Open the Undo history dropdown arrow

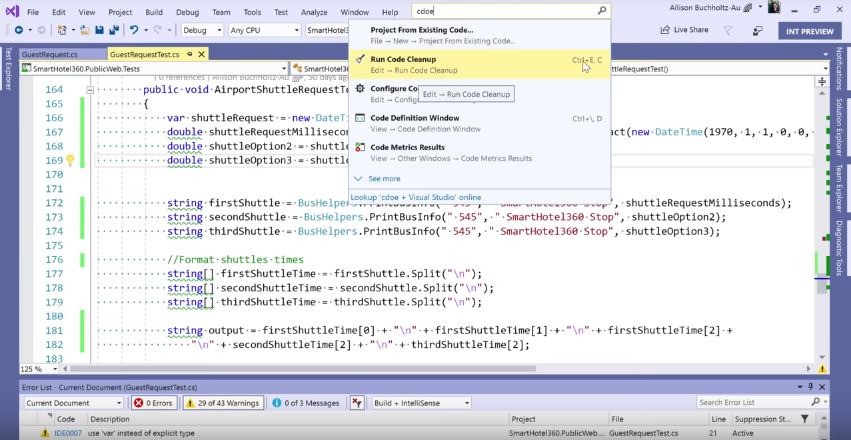coord(145,30)
